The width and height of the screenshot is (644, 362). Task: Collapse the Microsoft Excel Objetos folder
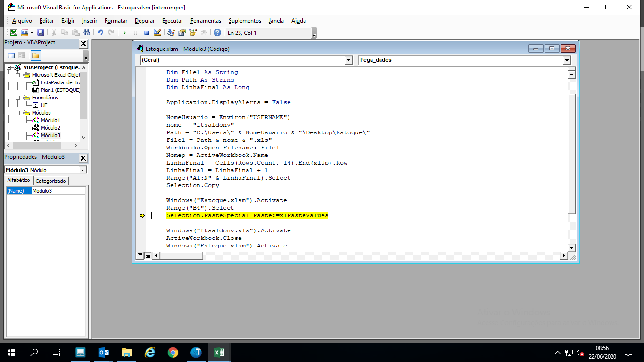pyautogui.click(x=18, y=75)
